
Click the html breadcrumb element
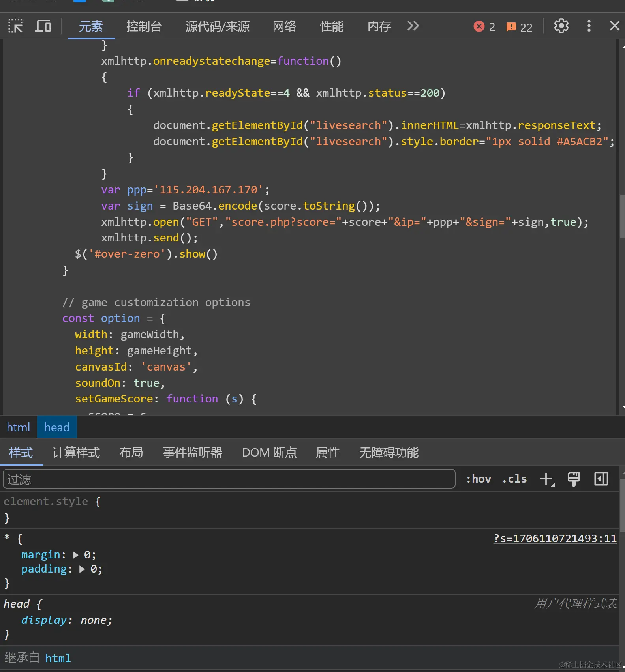tap(19, 427)
